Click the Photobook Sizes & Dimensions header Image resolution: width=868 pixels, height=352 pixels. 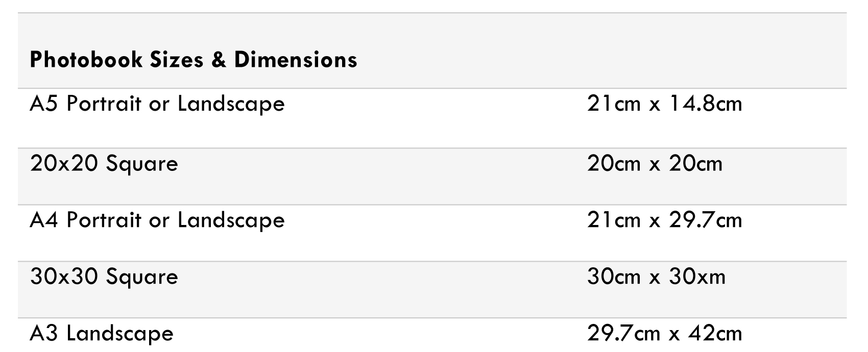(194, 60)
